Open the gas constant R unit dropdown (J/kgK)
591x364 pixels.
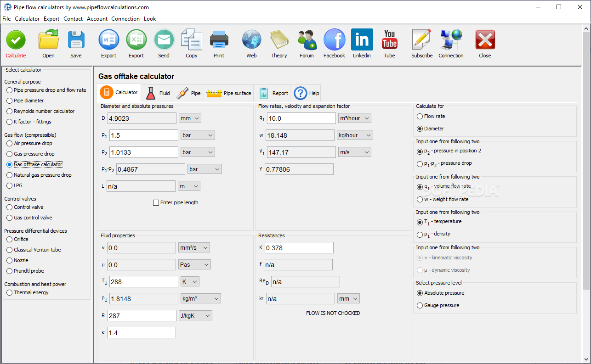(195, 316)
